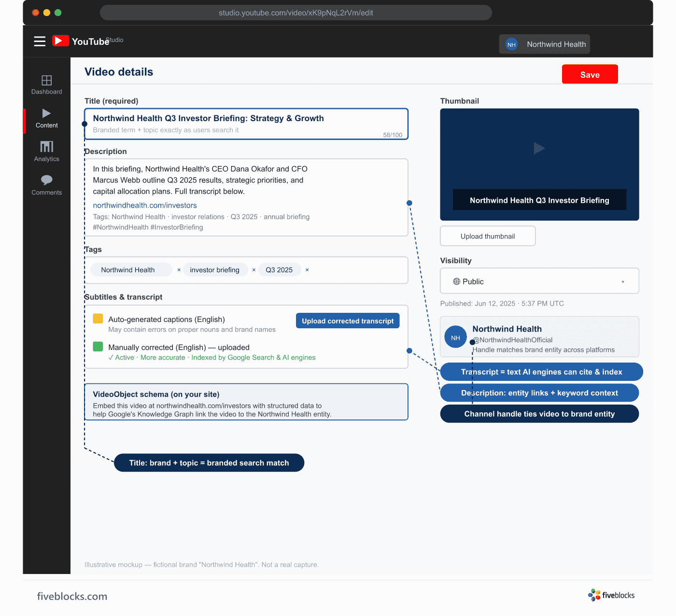Click the Northwind Health account button
The width and height of the screenshot is (676, 616).
tap(544, 44)
